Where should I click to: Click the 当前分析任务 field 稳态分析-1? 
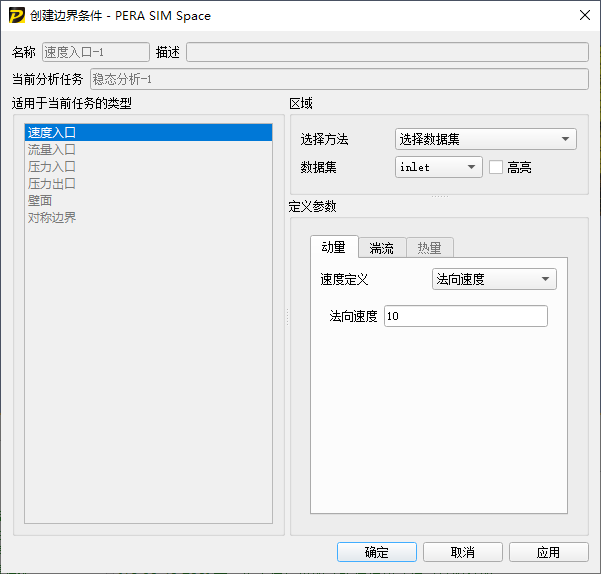(x=339, y=79)
